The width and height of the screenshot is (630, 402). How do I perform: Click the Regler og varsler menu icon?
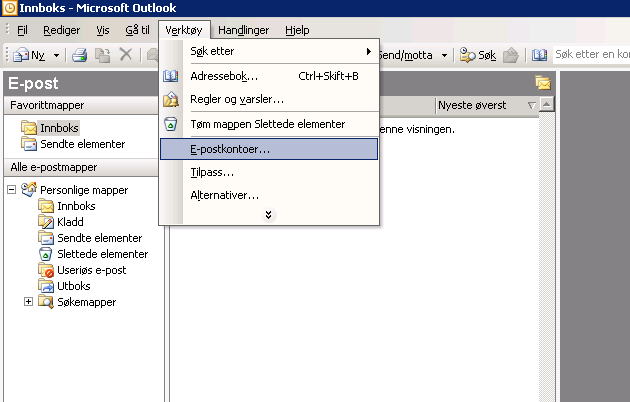point(171,99)
